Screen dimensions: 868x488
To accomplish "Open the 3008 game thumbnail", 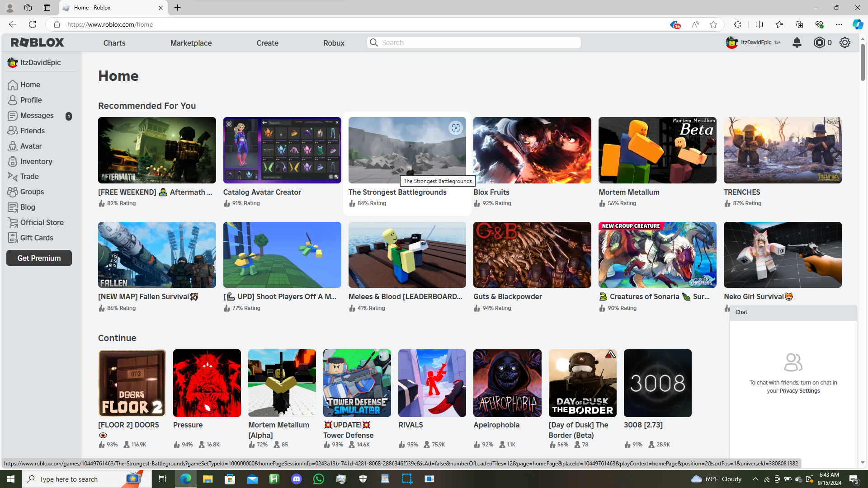I will pos(658,383).
